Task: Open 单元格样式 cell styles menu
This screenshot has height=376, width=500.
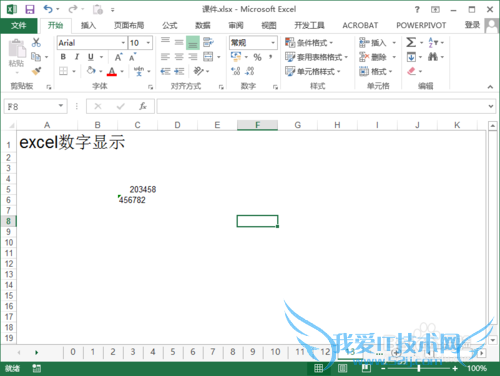Action: tap(313, 71)
